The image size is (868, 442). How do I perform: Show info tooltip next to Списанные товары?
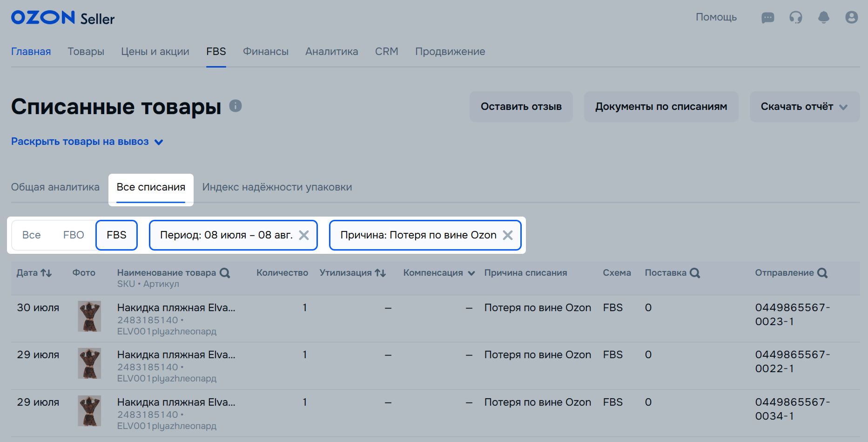pos(236,106)
